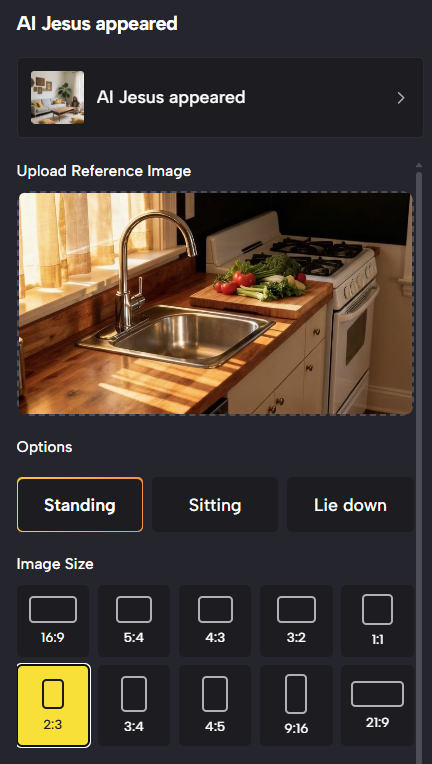Image resolution: width=432 pixels, height=764 pixels.
Task: Click the scrollbar up arrow
Action: [419, 166]
